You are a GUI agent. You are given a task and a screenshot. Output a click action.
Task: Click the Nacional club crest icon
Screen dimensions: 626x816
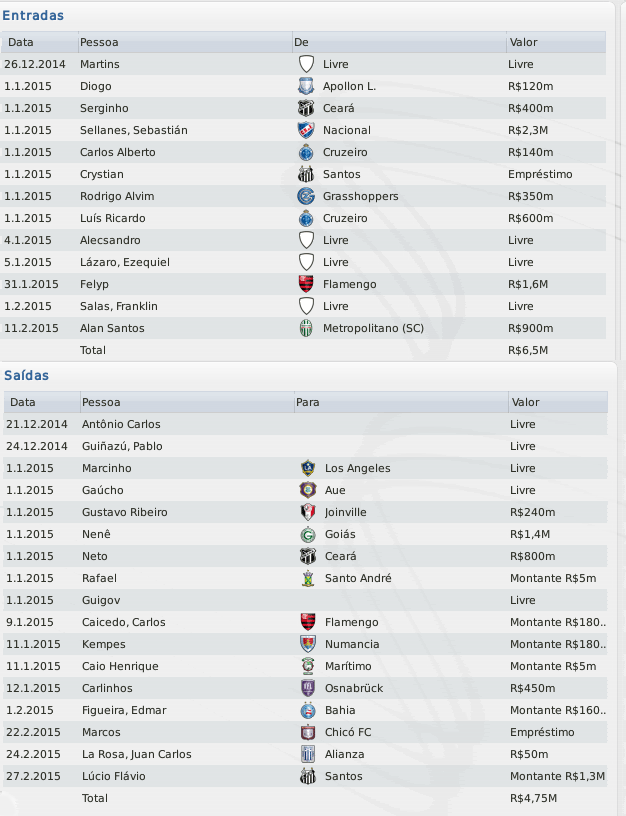tap(306, 130)
